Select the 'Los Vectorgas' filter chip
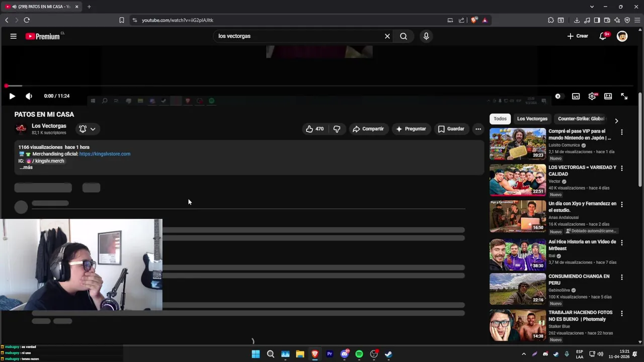This screenshot has height=362, width=644. (x=532, y=119)
